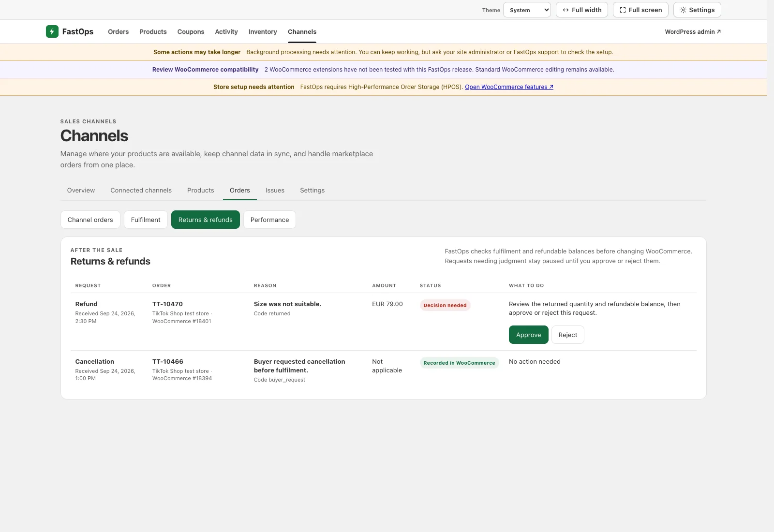Click the Cancellation request label

point(95,362)
